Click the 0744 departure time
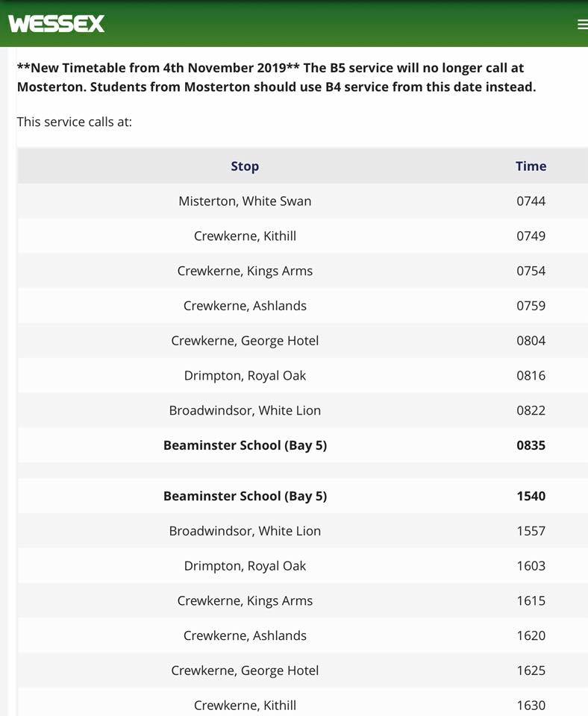588x716 pixels. click(x=531, y=201)
